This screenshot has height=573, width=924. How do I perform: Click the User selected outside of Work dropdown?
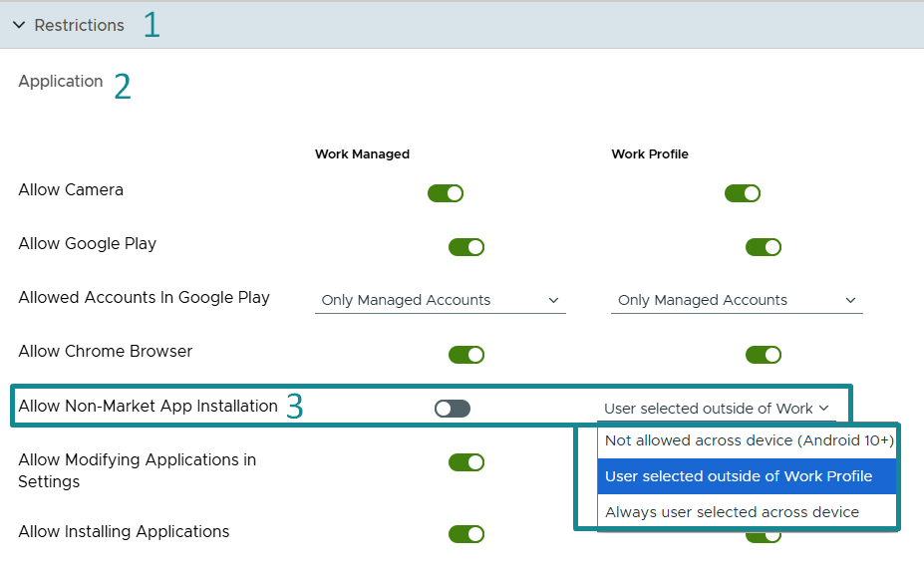(717, 409)
